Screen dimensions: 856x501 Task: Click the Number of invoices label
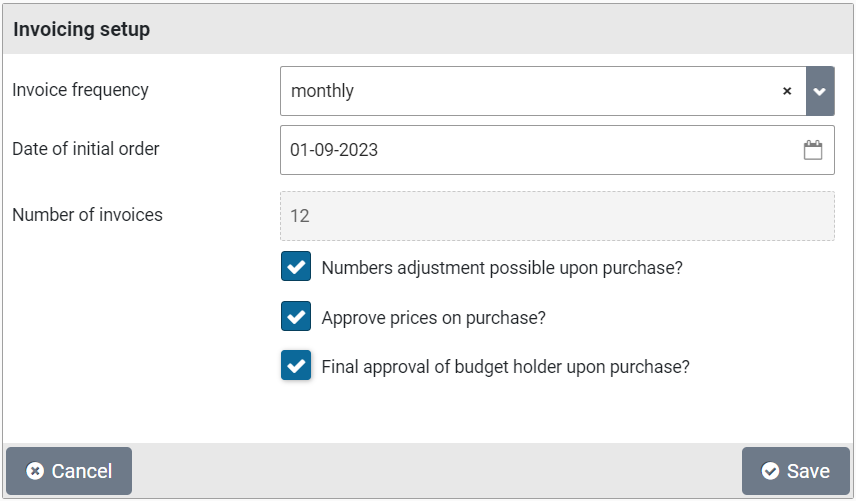pyautogui.click(x=87, y=214)
